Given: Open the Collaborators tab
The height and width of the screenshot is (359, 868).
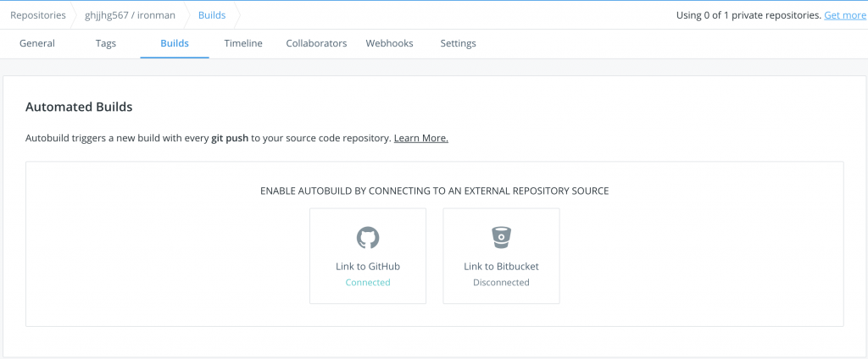Looking at the screenshot, I should [316, 43].
